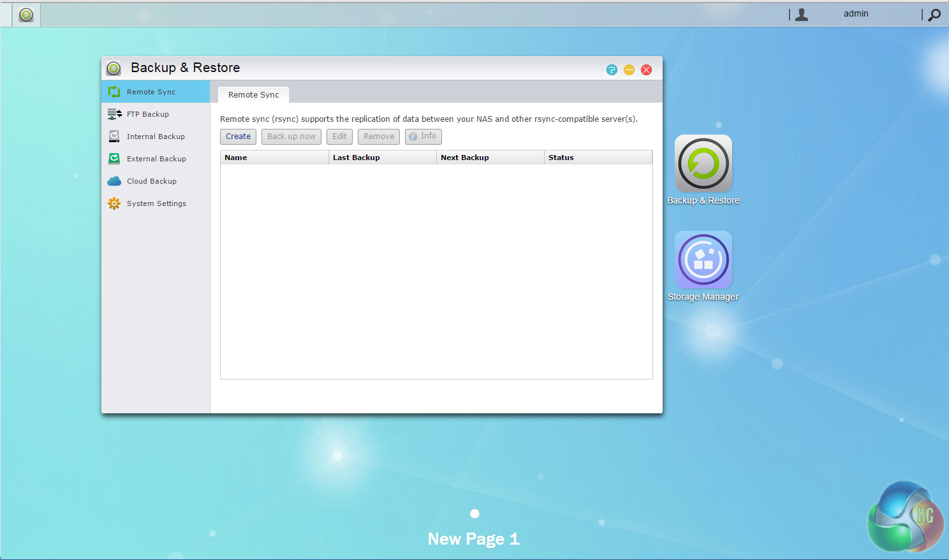949x560 pixels.
Task: Click the desktop page indicator dot
Action: [475, 513]
